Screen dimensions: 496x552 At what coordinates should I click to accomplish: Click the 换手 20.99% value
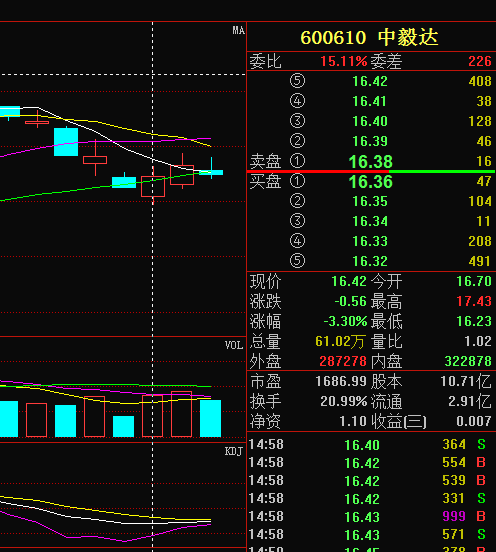(x=344, y=401)
